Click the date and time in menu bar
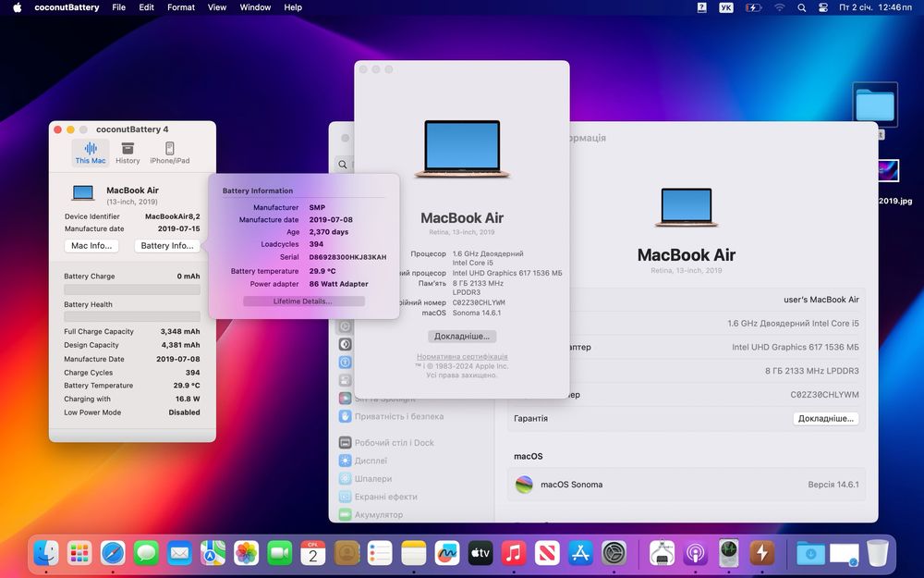924x578 pixels. [875, 7]
